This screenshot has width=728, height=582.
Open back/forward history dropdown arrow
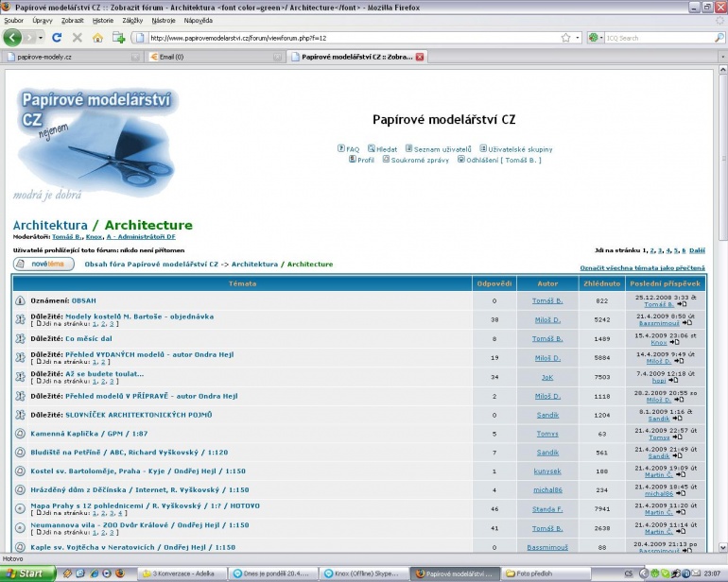41,38
